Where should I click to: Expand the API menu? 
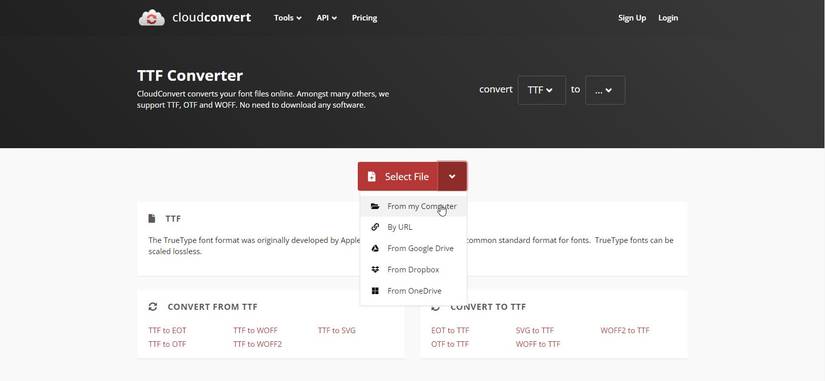326,18
